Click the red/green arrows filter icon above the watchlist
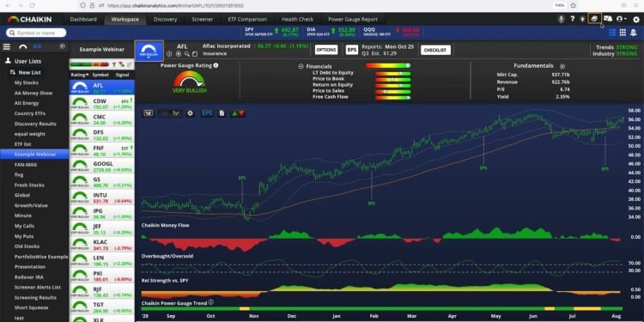 (x=122, y=64)
